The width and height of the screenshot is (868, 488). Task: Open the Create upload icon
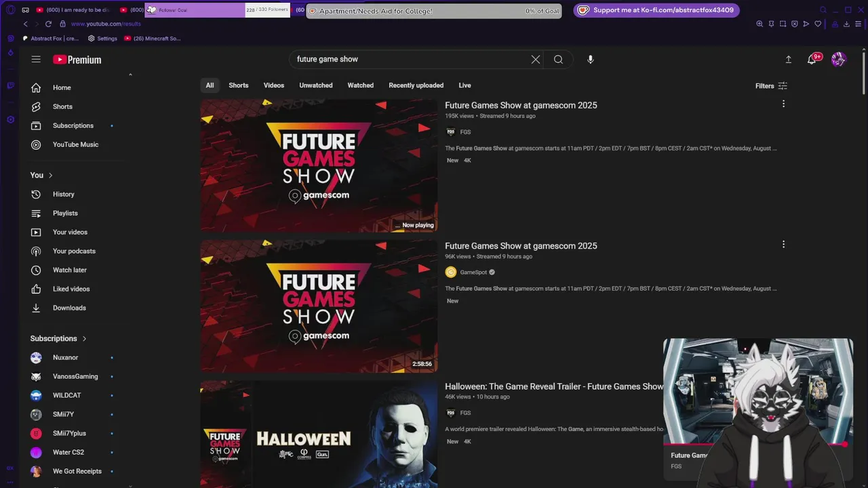click(x=789, y=60)
